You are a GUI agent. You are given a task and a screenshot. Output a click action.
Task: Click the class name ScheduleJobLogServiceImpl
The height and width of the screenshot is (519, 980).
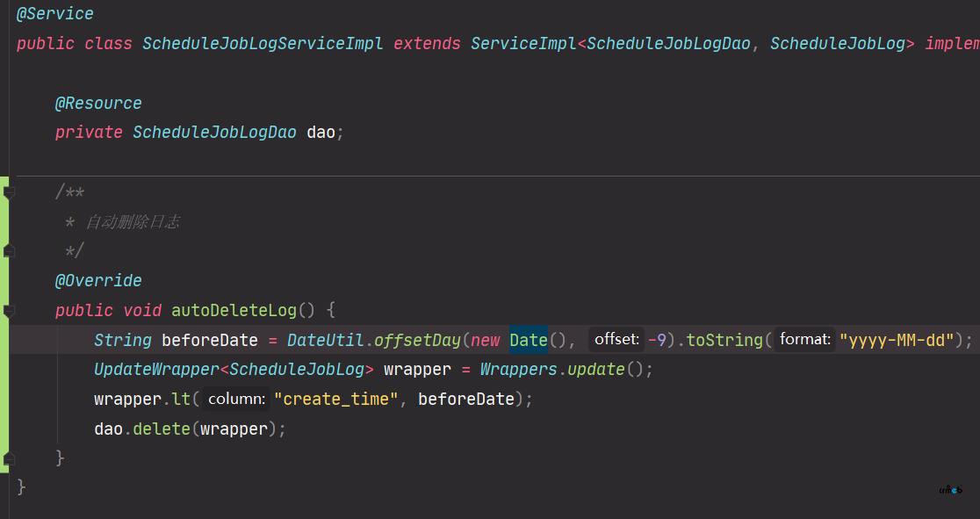tap(263, 44)
